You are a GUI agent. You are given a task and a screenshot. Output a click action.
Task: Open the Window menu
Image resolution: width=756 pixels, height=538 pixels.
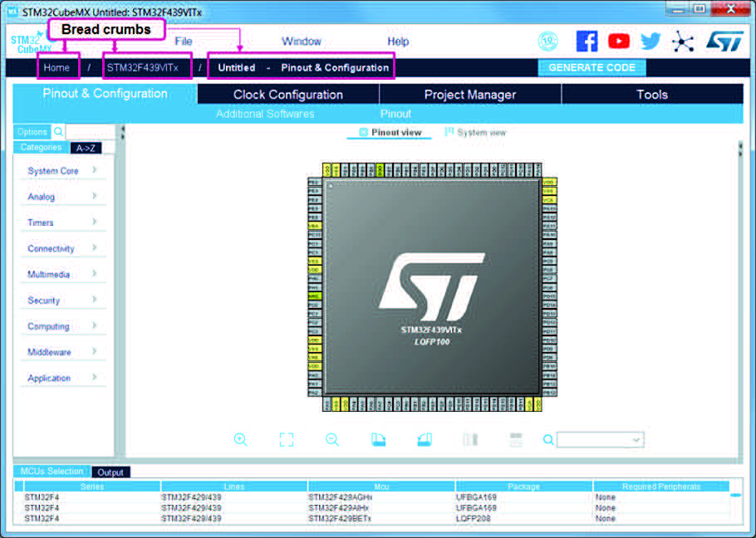(302, 42)
